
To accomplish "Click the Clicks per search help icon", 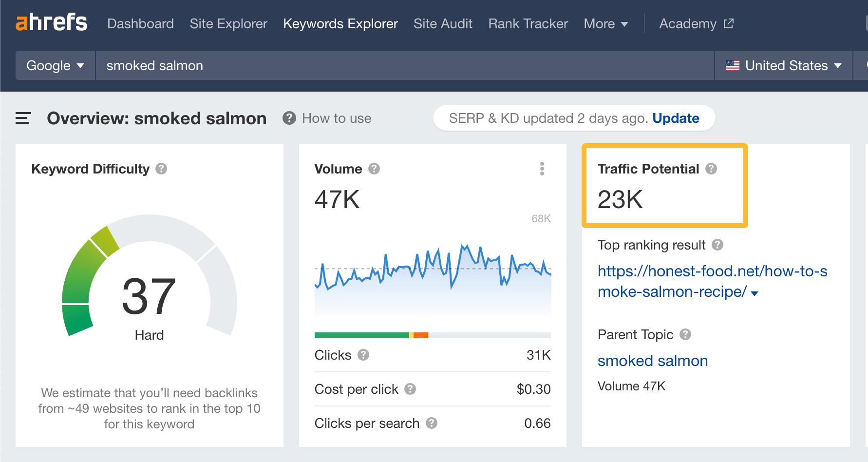I will 432,423.
